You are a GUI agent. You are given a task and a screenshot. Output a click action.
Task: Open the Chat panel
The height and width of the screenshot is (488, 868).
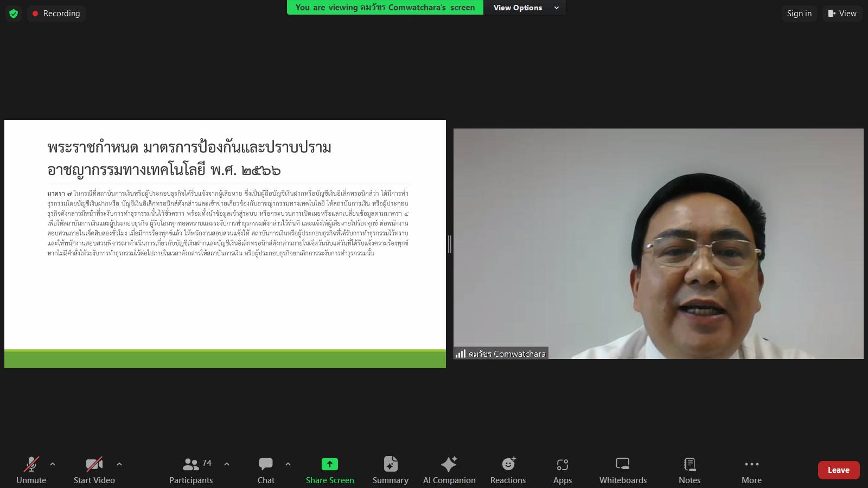pyautogui.click(x=266, y=471)
